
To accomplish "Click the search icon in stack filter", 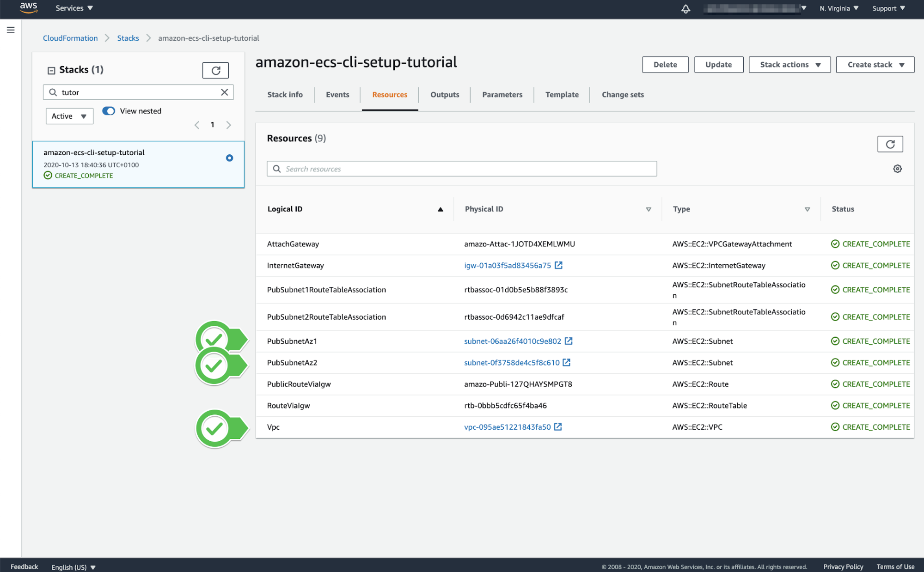I will tap(53, 92).
